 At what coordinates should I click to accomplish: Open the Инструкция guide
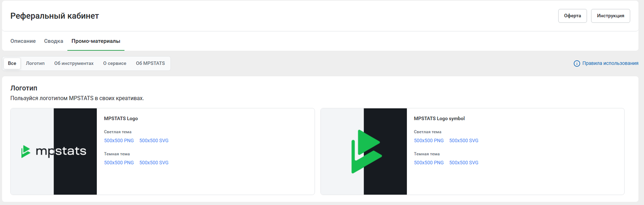(x=610, y=16)
